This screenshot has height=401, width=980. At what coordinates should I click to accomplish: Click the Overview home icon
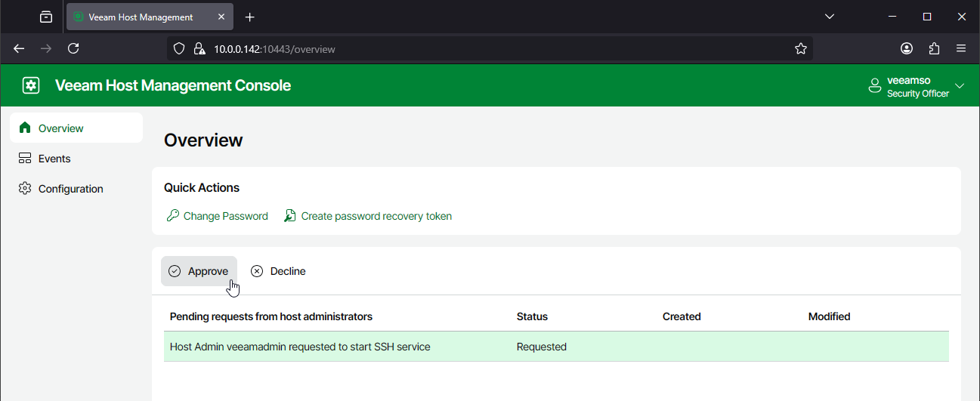(x=25, y=128)
